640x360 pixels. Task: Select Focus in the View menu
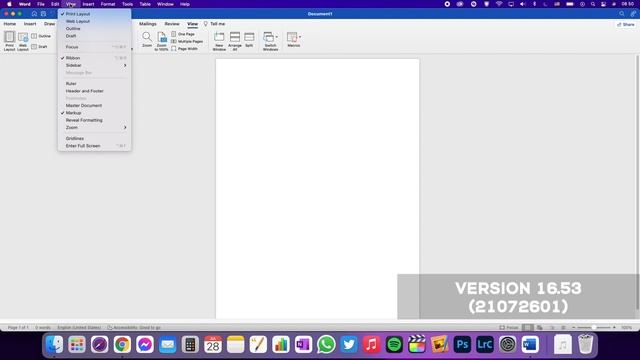pos(94,47)
